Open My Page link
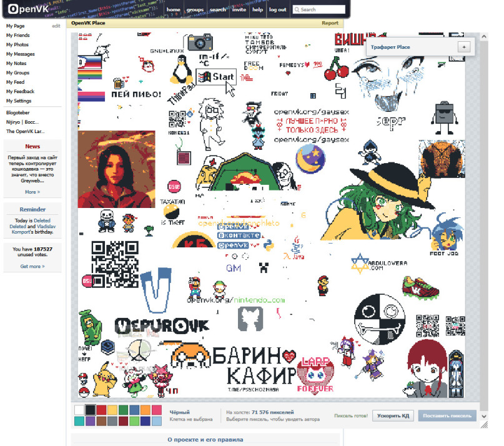 click(16, 26)
